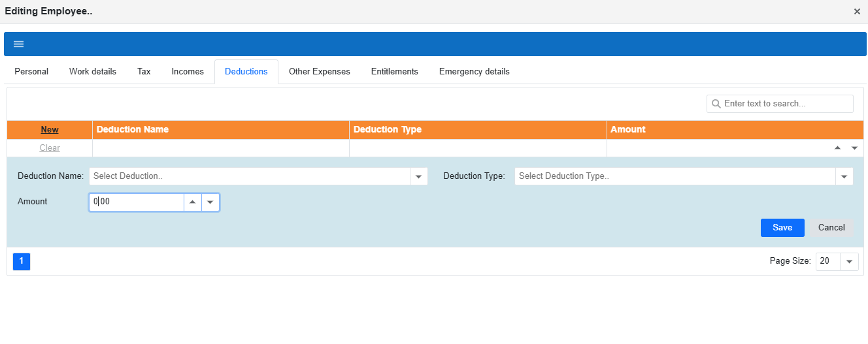868x344 pixels.
Task: Switch to the Entitlements tab
Action: (x=395, y=72)
